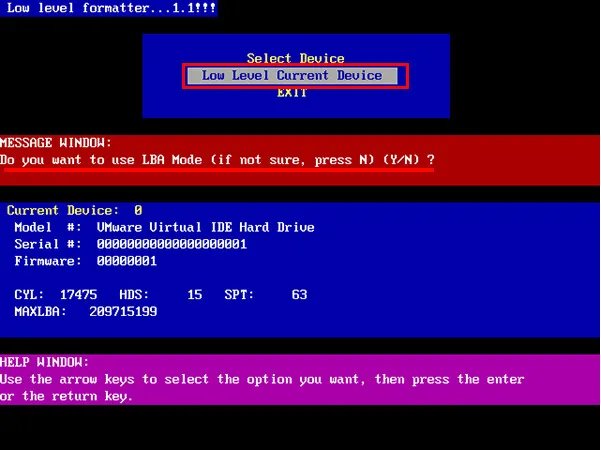Viewport: 601px width, 450px height.
Task: Click the arrow keys help instruction text
Action: [262, 379]
